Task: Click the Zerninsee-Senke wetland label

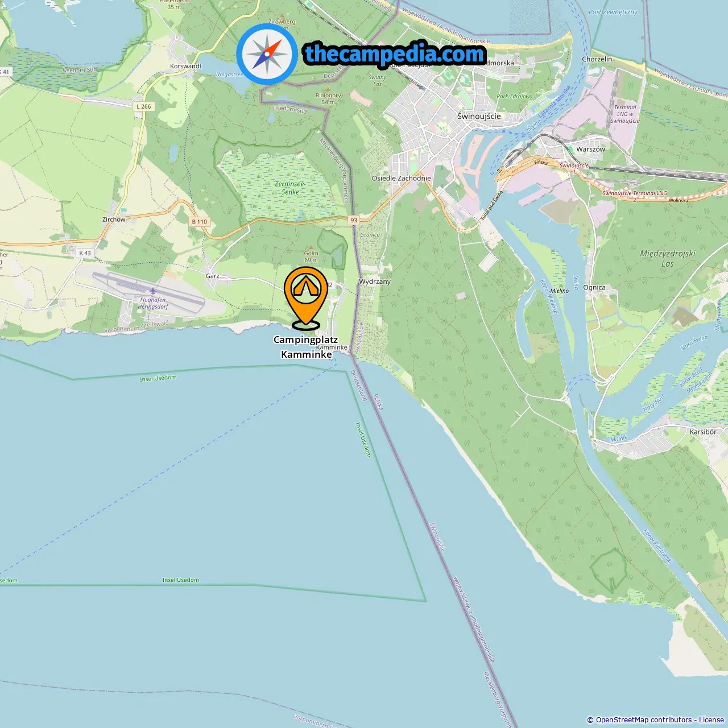Action: [290, 188]
